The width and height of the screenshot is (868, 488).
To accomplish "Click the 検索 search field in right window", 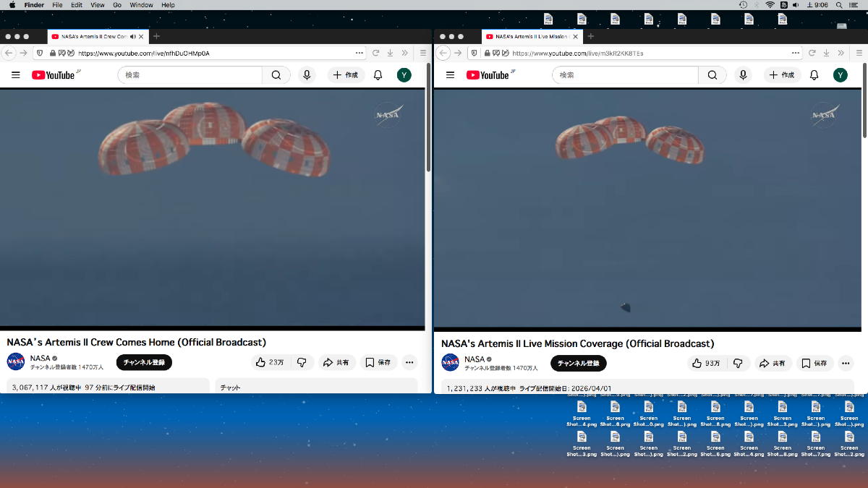I will (x=626, y=75).
